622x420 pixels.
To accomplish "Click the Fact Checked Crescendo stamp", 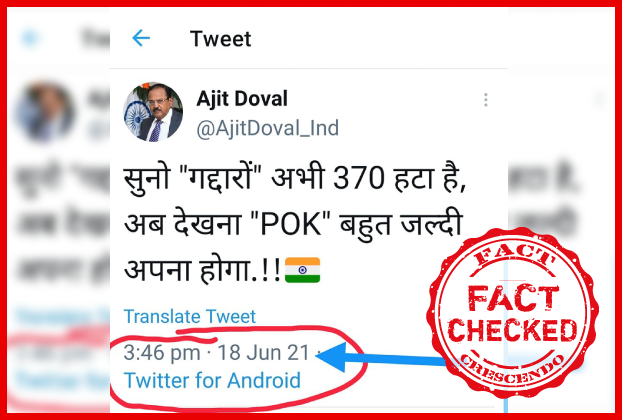I will click(x=512, y=313).
